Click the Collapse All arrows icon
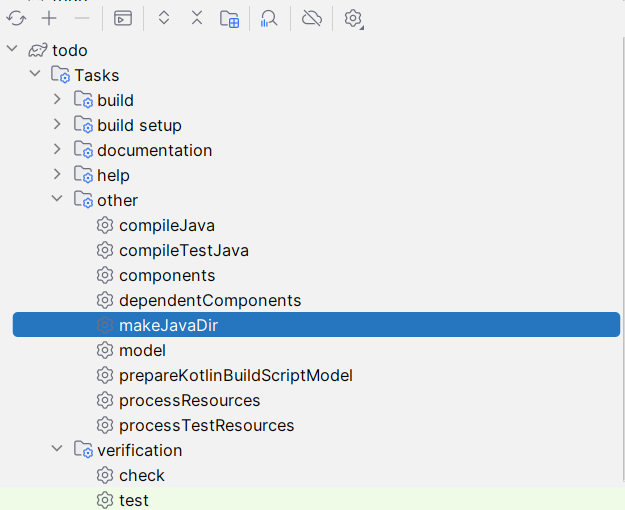This screenshot has height=510, width=625. point(197,18)
